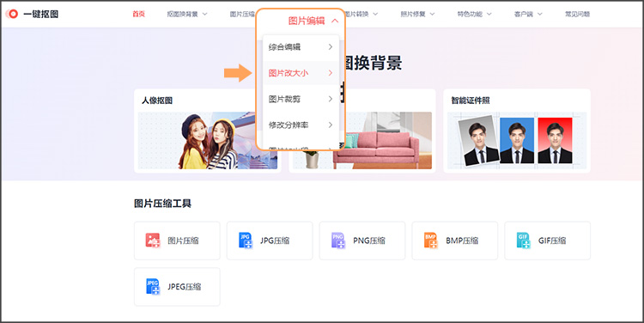The height and width of the screenshot is (323, 644).
Task: Expand the 特色功能 nav dropdown
Action: (474, 14)
